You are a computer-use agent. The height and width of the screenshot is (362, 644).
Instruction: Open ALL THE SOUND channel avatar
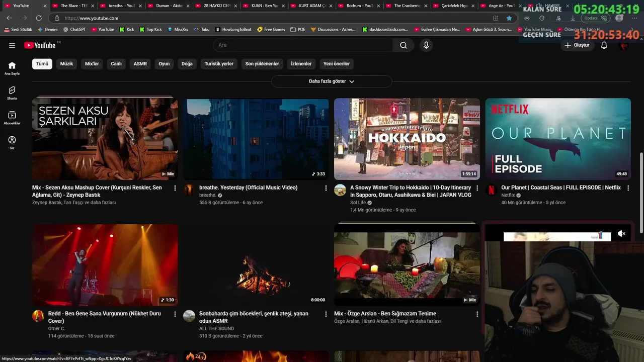[189, 316]
